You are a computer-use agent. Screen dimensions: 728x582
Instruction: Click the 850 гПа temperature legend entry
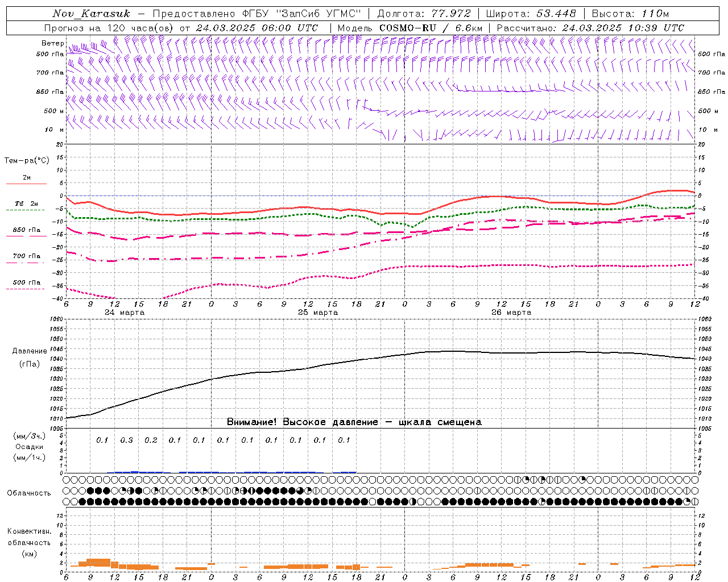pyautogui.click(x=26, y=230)
